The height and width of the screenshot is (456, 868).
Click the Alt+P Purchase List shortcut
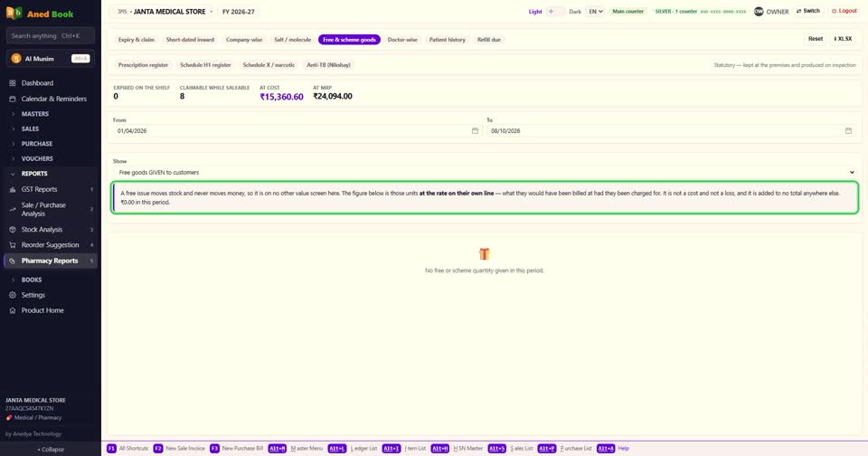[564, 448]
